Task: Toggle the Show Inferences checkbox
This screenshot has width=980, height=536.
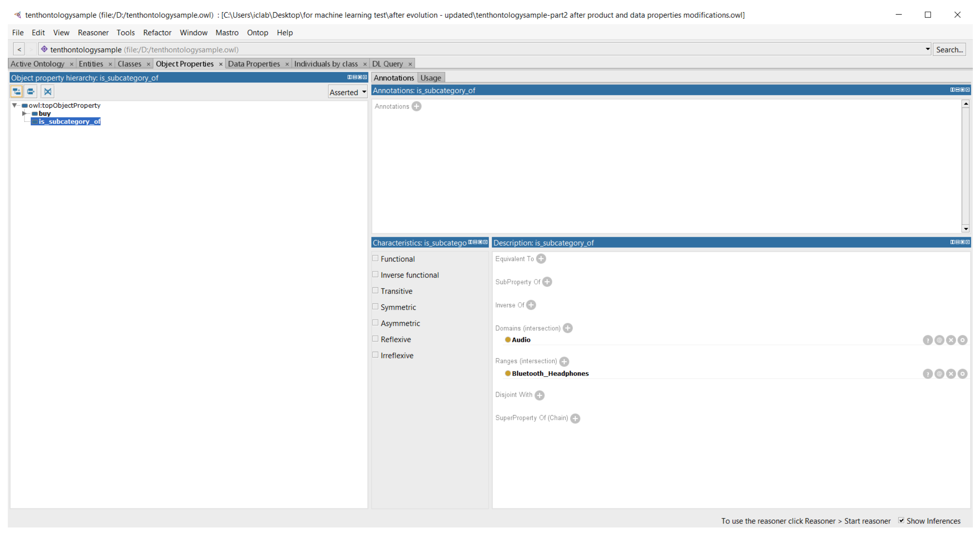Action: (x=901, y=520)
